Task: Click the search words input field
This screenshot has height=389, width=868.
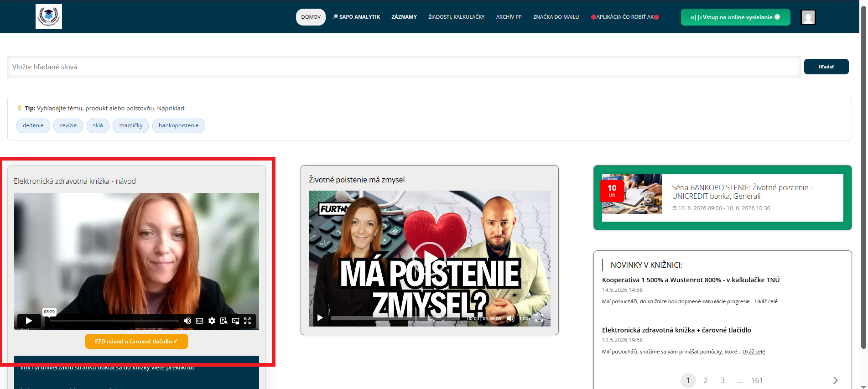Action: [404, 67]
